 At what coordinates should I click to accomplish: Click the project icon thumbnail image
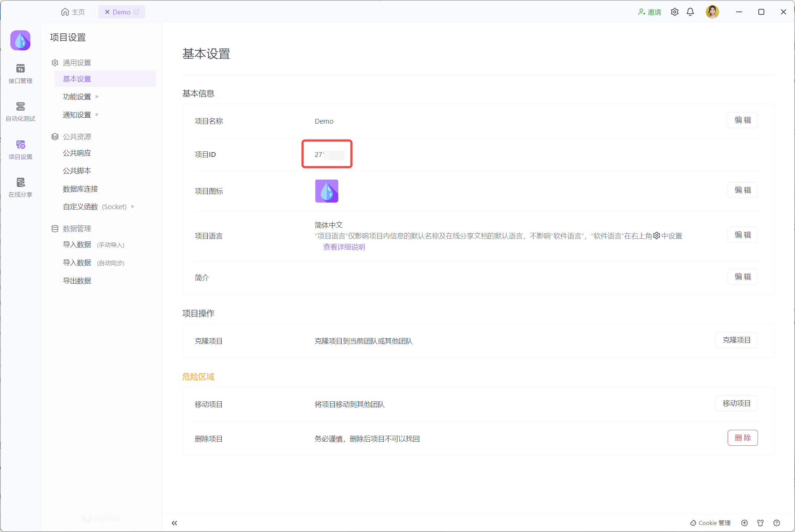click(326, 191)
